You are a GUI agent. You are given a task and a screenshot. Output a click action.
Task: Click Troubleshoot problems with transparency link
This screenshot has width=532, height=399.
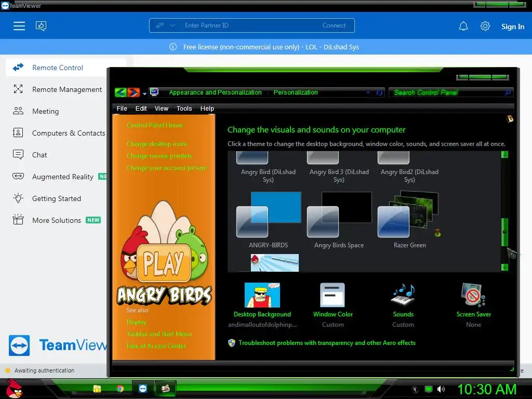point(327,343)
